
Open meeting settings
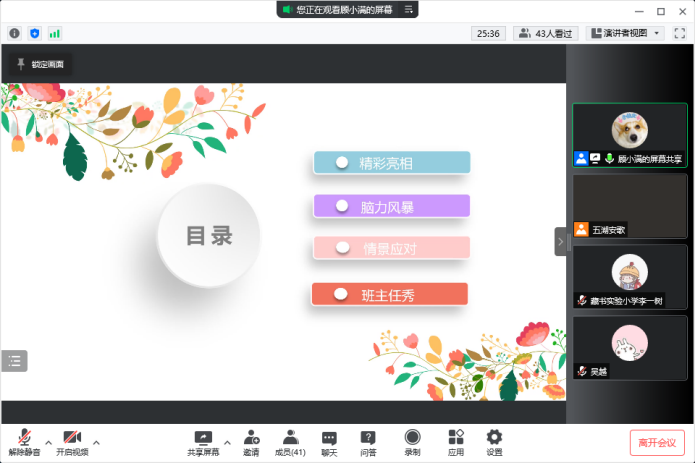click(494, 443)
